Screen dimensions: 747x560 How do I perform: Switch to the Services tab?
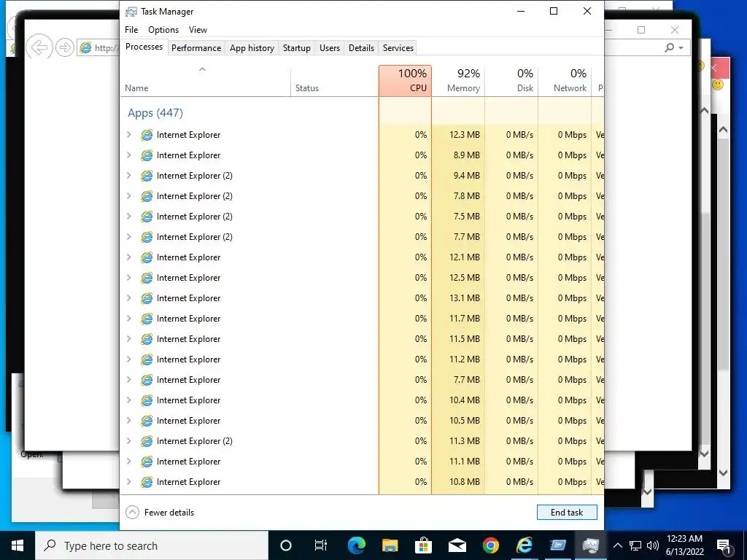tap(398, 47)
